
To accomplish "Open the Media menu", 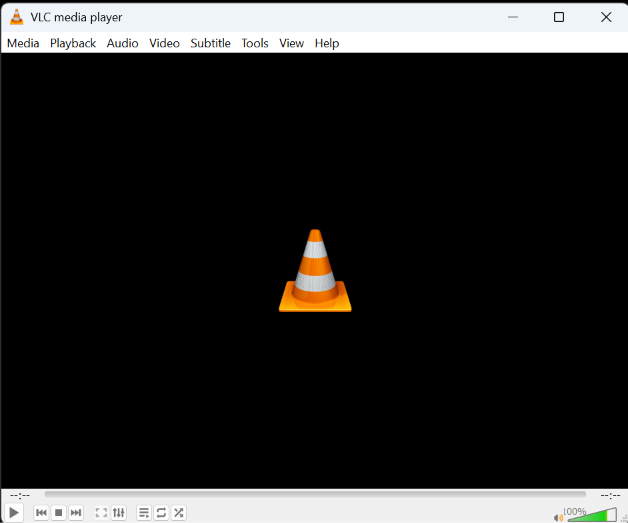I will click(23, 43).
